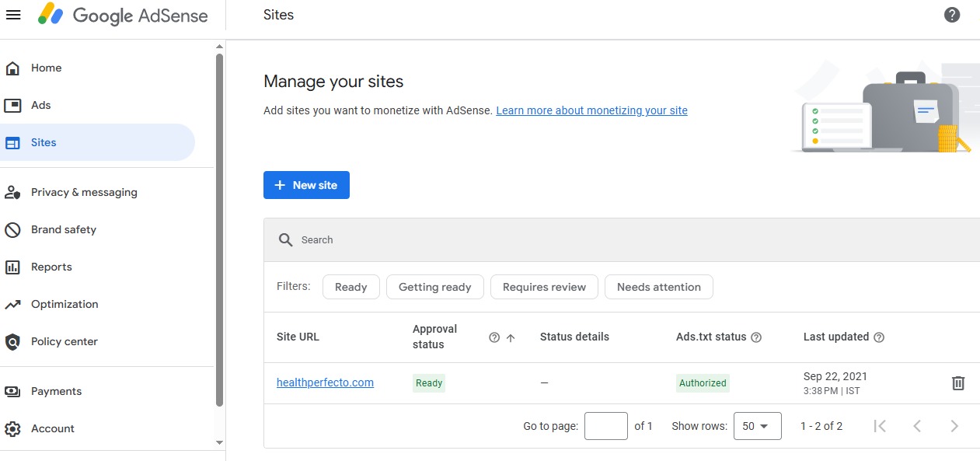Image resolution: width=980 pixels, height=461 pixels.
Task: Click the Home house icon
Action: click(x=12, y=68)
